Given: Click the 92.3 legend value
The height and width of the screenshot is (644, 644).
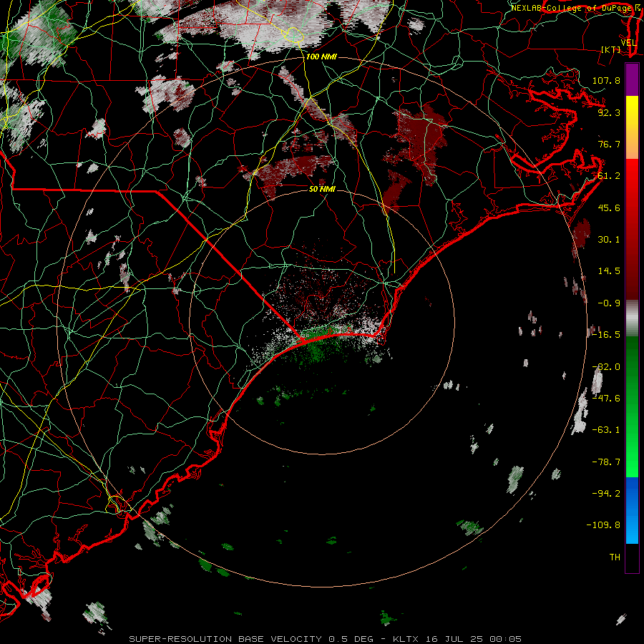Looking at the screenshot, I should click(x=609, y=112).
